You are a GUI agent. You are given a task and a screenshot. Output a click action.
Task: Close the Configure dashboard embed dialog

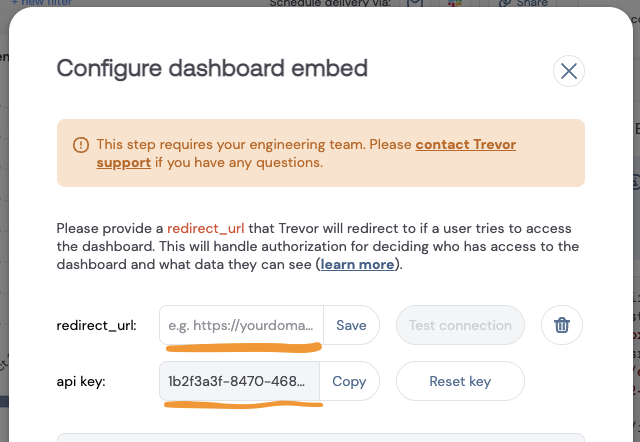(x=569, y=71)
